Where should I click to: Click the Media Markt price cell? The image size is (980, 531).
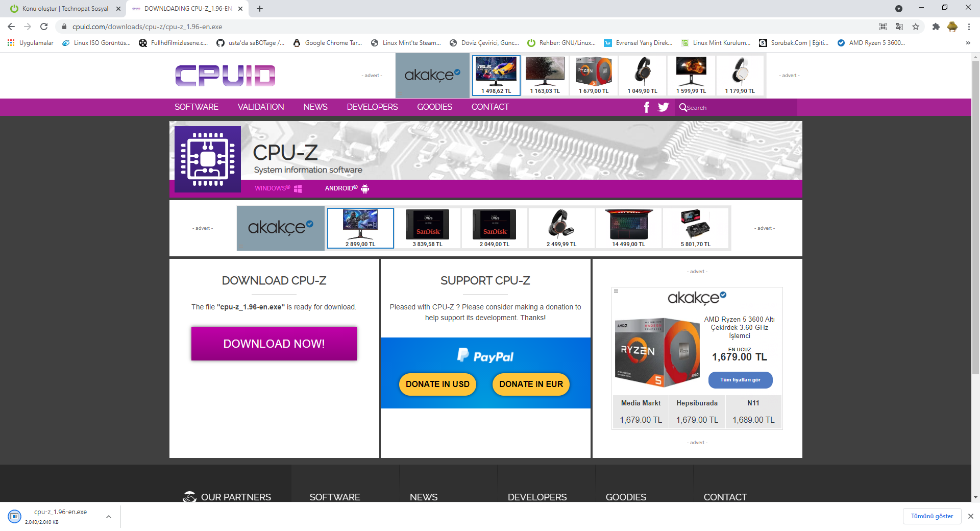point(641,413)
